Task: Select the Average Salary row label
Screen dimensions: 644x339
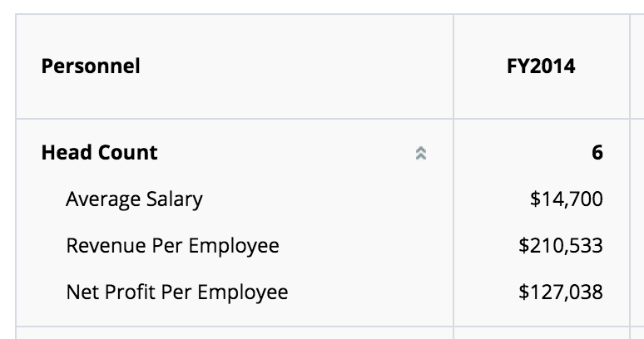Action: (x=134, y=199)
